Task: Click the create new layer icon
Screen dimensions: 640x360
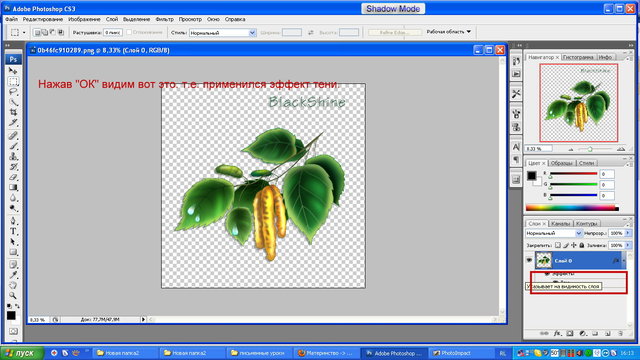Action: (x=608, y=333)
